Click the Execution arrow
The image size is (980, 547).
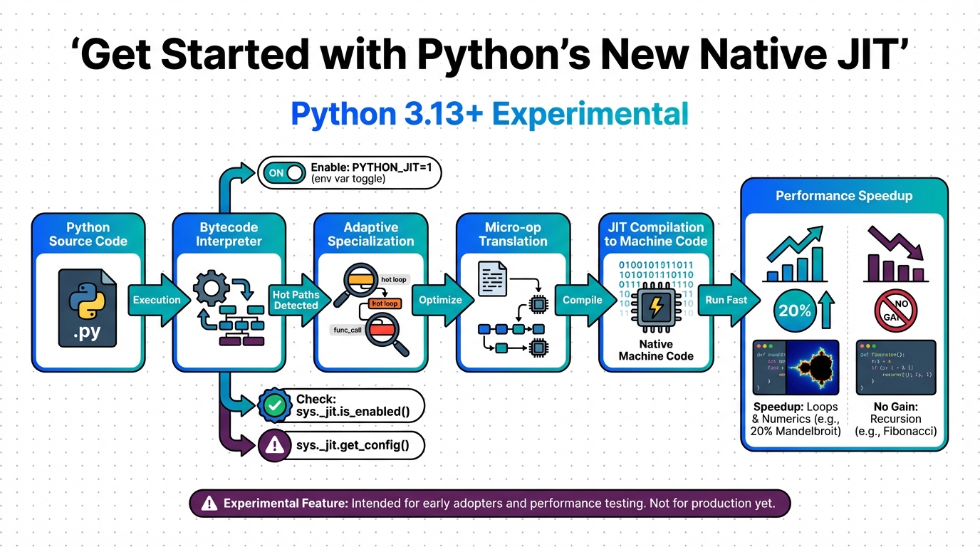coord(157,300)
